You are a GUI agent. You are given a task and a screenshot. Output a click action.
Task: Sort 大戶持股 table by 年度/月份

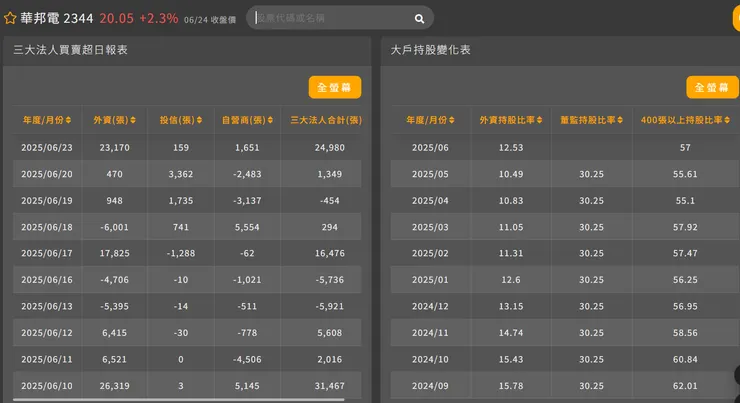click(430, 120)
